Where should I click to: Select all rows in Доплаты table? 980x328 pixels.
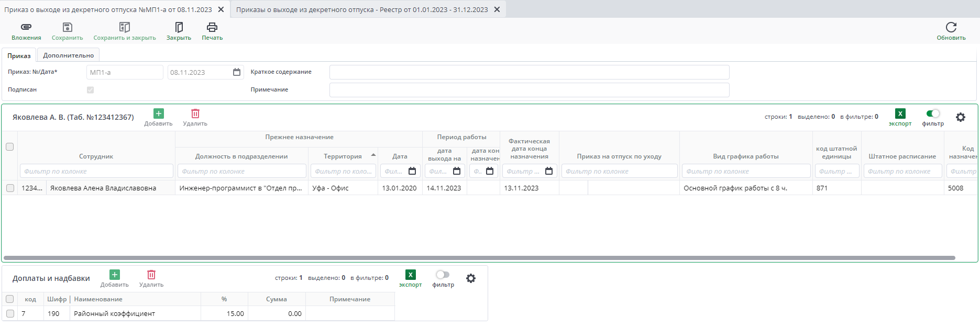pos(9,299)
